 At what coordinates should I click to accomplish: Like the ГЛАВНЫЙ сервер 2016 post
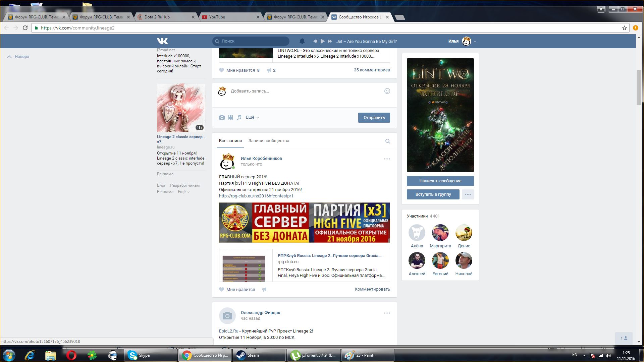tap(237, 290)
